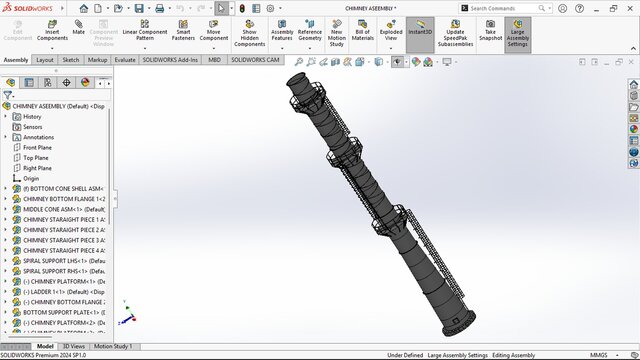Expand the Annotations tree node
This screenshot has width=640, height=360.
[x=5, y=137]
